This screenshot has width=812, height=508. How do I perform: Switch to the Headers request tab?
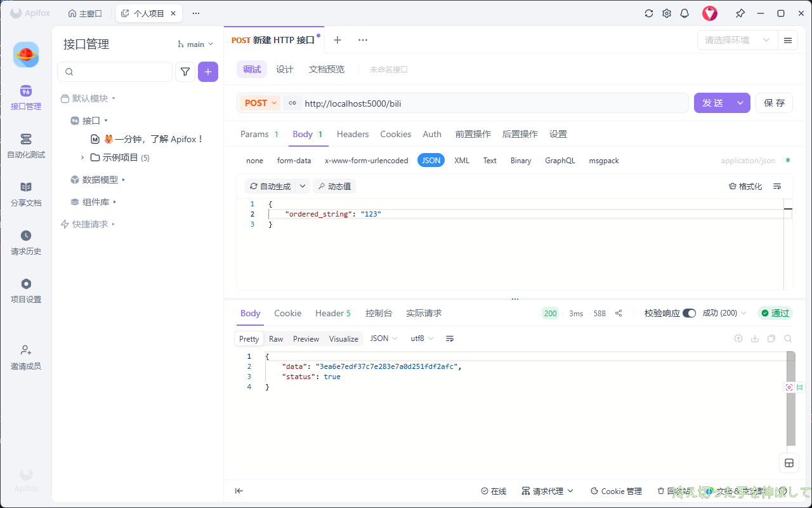[353, 134]
